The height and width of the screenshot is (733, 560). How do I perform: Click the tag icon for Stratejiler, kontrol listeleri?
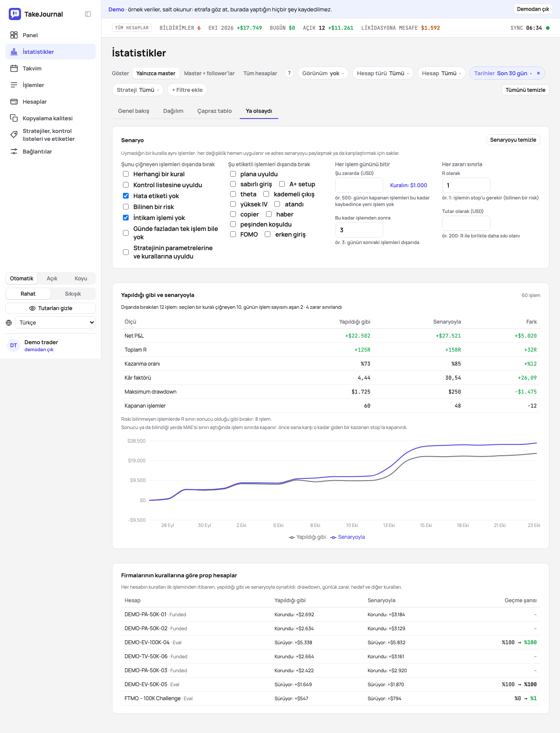pyautogui.click(x=14, y=135)
